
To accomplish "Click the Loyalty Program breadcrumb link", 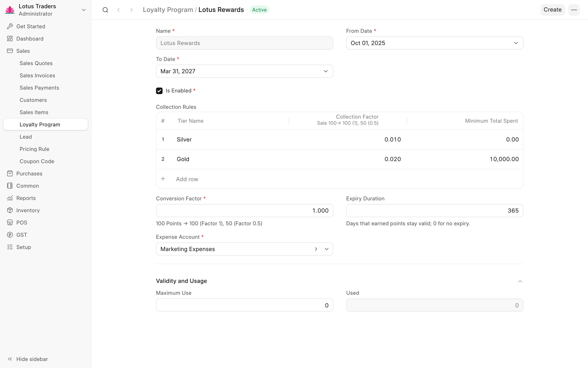I will (168, 10).
